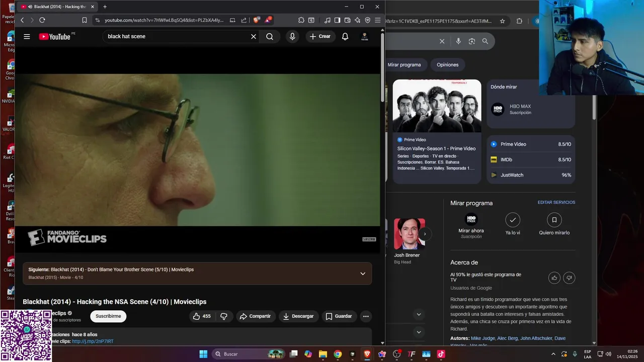Open TikTok from the taskbar
The width and height of the screenshot is (644, 362).
[441, 354]
